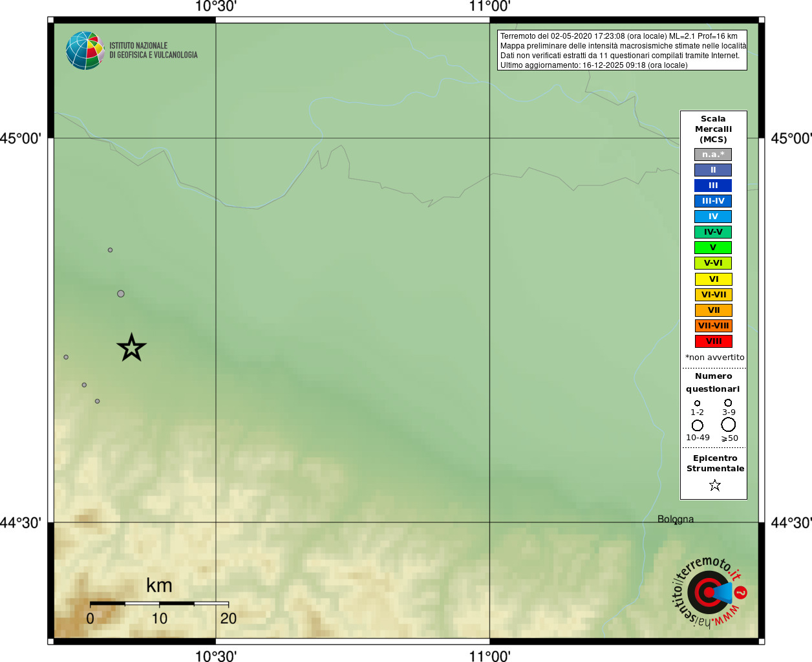812x662 pixels.
Task: Click the Scala Mercalli (MCS) heading
Action: [x=713, y=129]
